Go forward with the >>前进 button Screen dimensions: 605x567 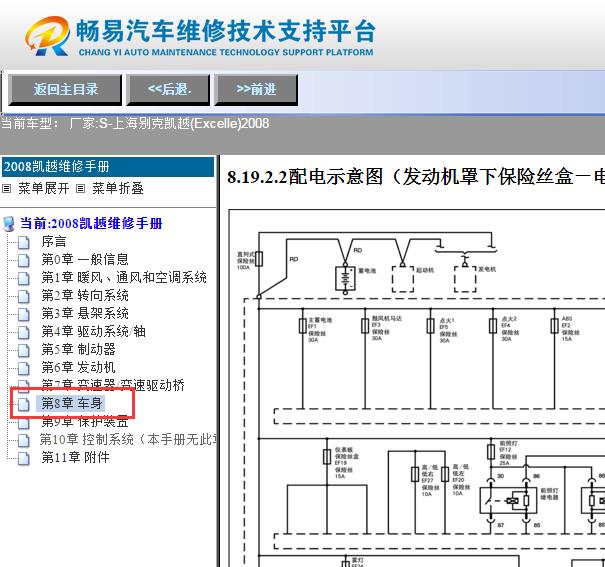pos(256,90)
